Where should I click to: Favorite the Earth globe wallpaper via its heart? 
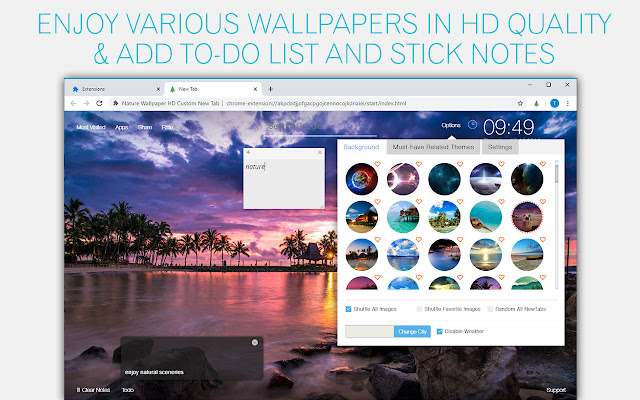[x=378, y=164]
